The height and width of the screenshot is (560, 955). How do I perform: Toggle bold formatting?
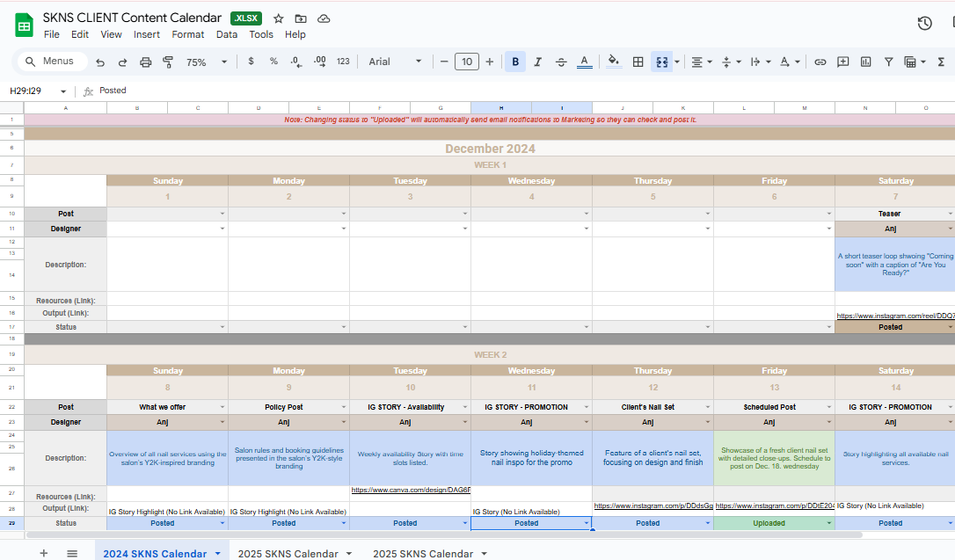coord(515,62)
